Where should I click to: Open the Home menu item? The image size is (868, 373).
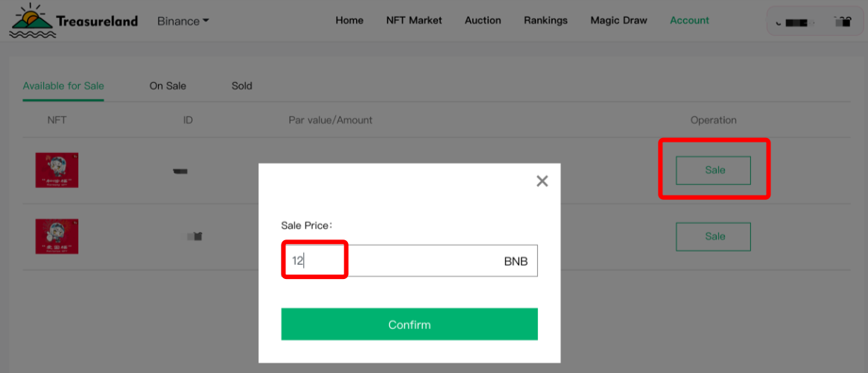click(x=349, y=20)
